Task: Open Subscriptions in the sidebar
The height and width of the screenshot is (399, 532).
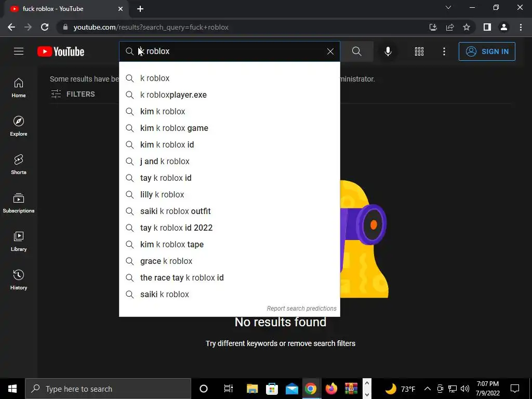Action: coord(19,203)
